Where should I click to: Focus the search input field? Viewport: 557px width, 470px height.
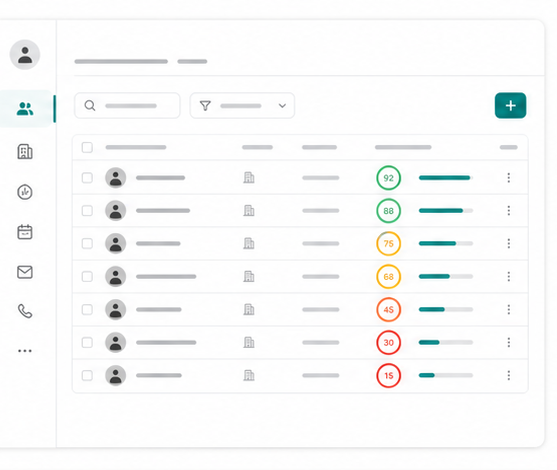coord(127,106)
